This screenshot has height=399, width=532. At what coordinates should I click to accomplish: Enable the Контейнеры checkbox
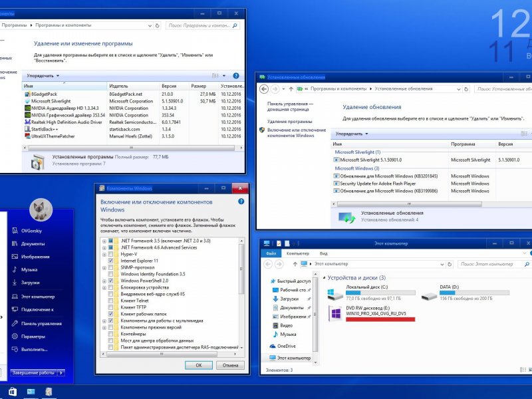click(110, 334)
